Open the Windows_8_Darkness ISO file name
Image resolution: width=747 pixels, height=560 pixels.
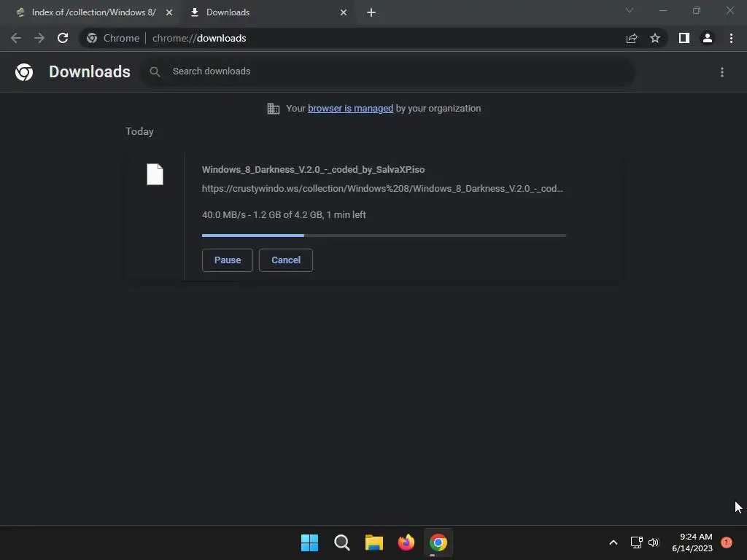pos(313,169)
